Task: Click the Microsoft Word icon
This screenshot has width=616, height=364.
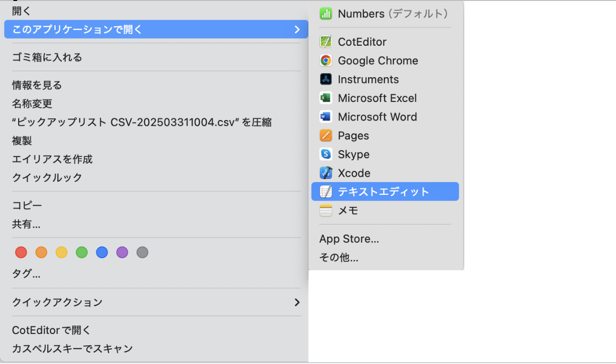Action: click(x=326, y=117)
